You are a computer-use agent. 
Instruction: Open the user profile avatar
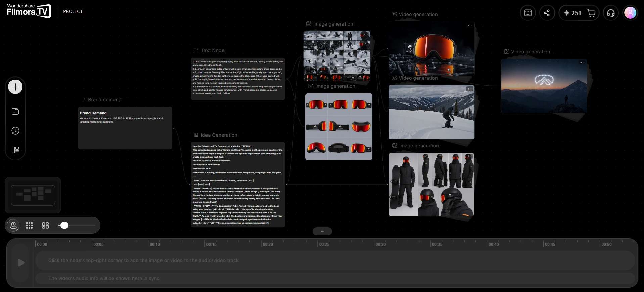pos(630,13)
